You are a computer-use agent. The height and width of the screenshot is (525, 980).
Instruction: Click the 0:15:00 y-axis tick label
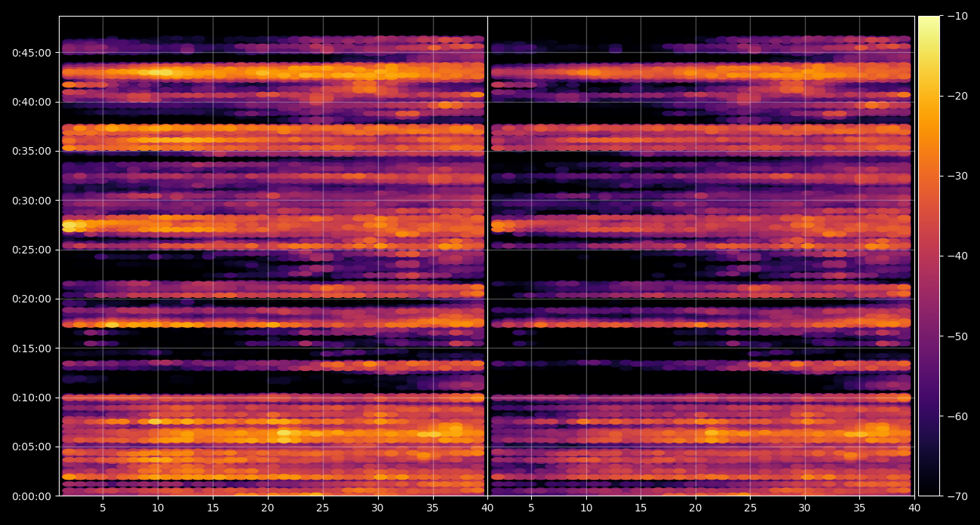coord(32,348)
